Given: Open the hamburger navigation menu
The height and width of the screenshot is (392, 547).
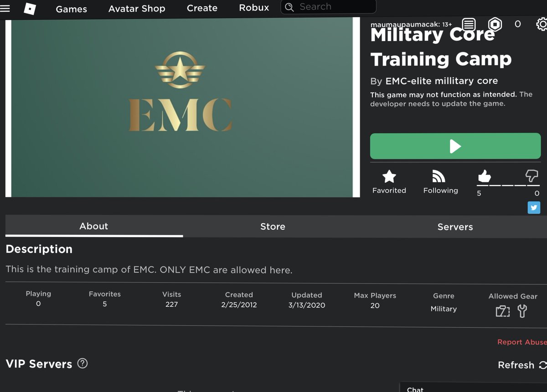Looking at the screenshot, I should (x=5, y=8).
